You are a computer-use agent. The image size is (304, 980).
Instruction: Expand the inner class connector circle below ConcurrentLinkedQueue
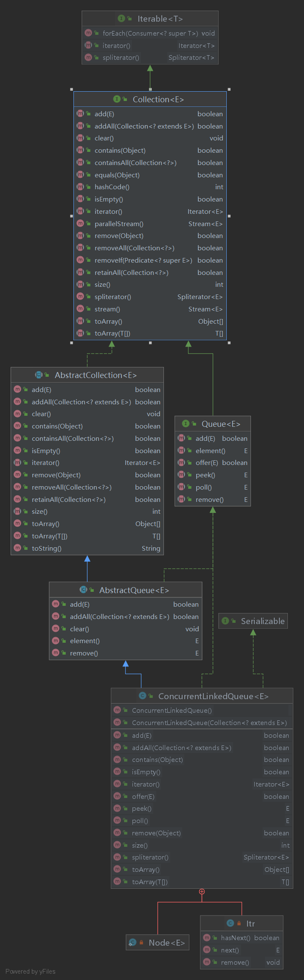pyautogui.click(x=202, y=892)
